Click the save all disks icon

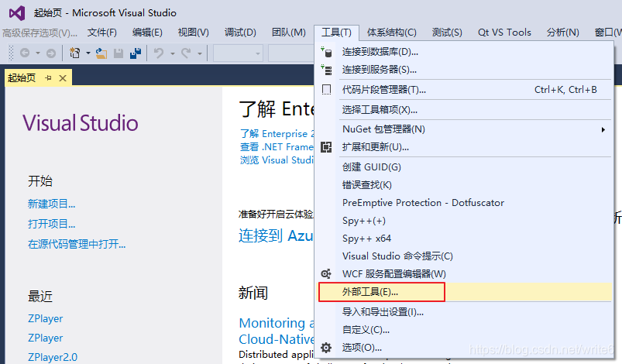click(x=136, y=53)
